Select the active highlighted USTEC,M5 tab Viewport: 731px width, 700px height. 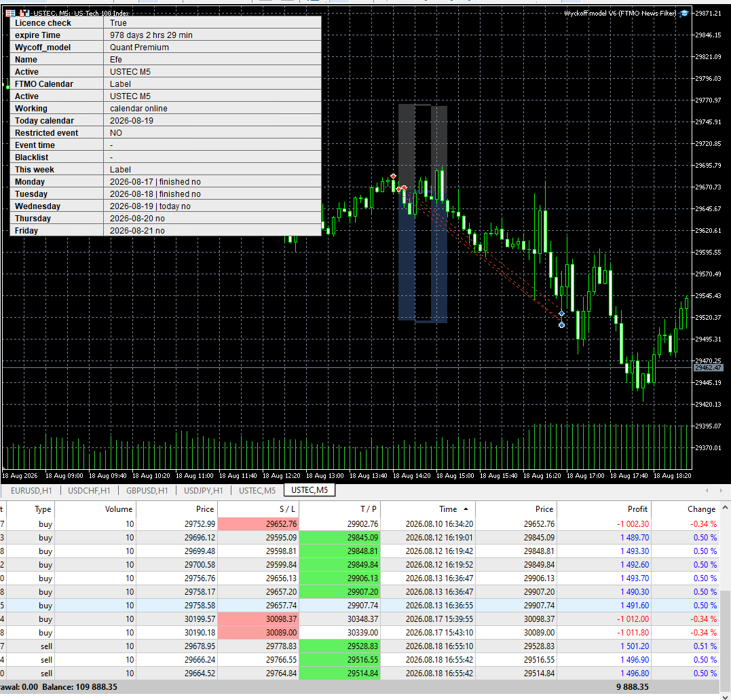coord(310,490)
